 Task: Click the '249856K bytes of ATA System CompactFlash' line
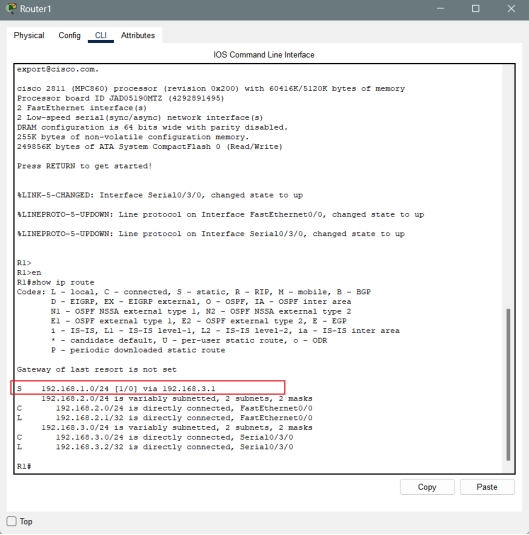tap(150, 147)
